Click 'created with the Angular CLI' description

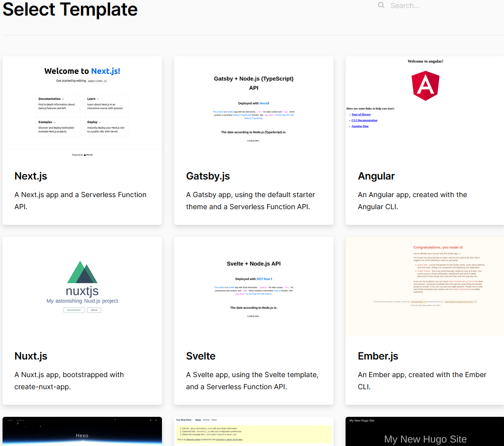[x=412, y=201]
